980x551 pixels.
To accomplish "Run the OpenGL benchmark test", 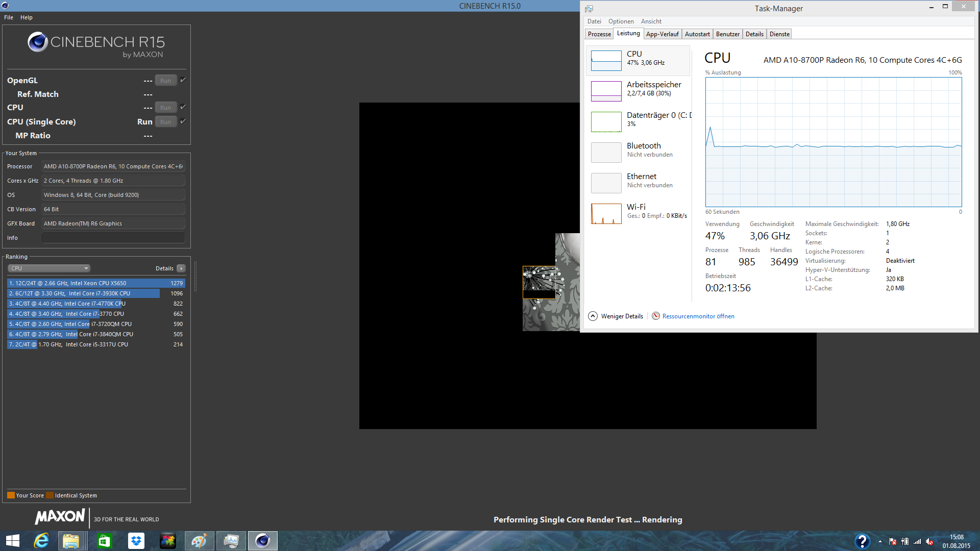I will point(166,81).
